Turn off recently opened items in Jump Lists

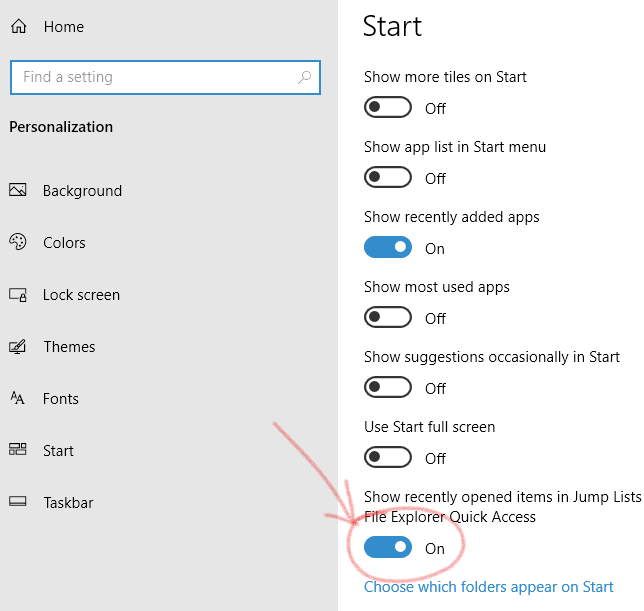388,547
